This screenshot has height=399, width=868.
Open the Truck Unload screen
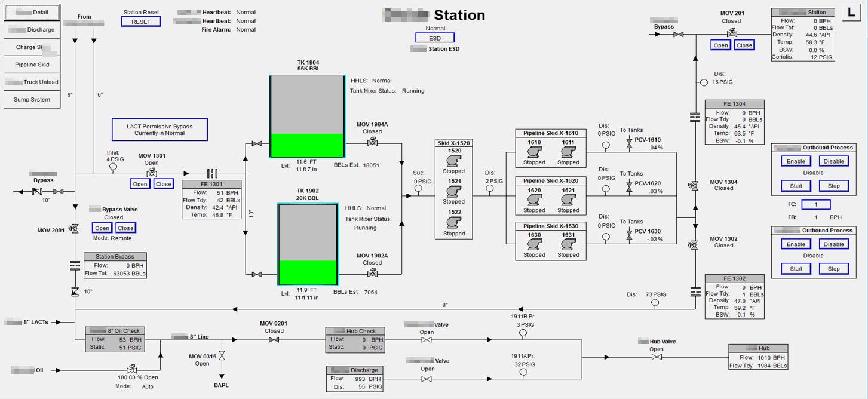point(31,82)
